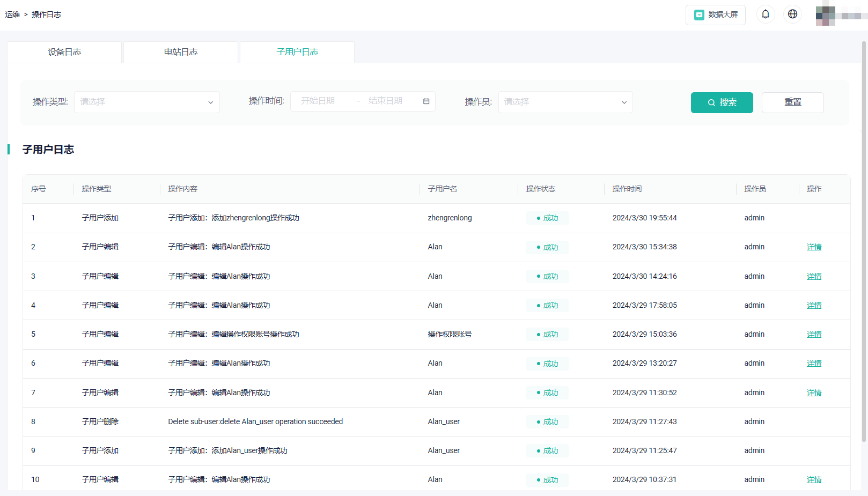Open 详情 link on the last row
Image resolution: width=868 pixels, height=496 pixels.
[x=814, y=479]
